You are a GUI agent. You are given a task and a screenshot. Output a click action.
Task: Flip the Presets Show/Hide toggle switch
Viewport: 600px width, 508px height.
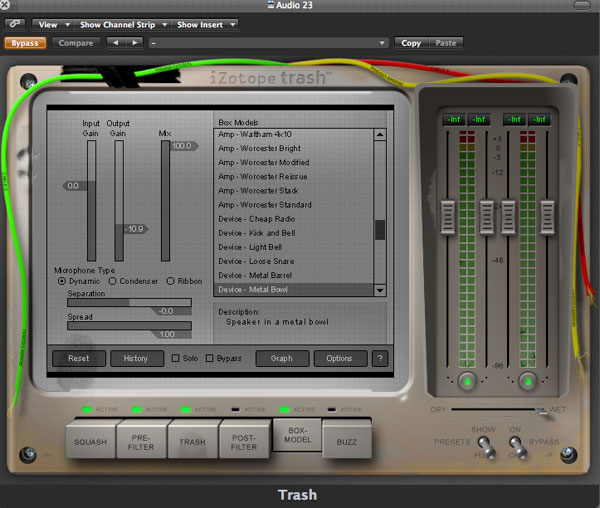point(486,447)
